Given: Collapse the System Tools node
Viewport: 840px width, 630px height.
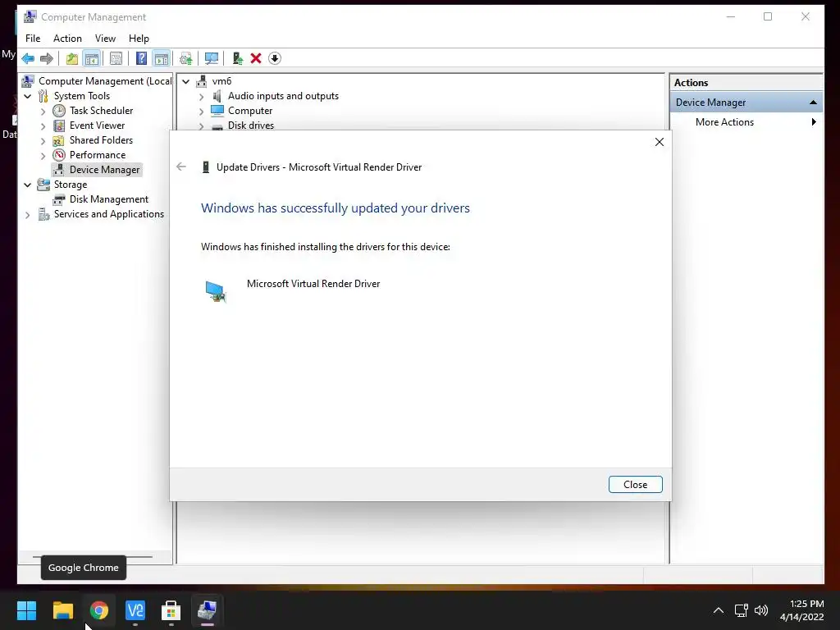Looking at the screenshot, I should tap(28, 96).
